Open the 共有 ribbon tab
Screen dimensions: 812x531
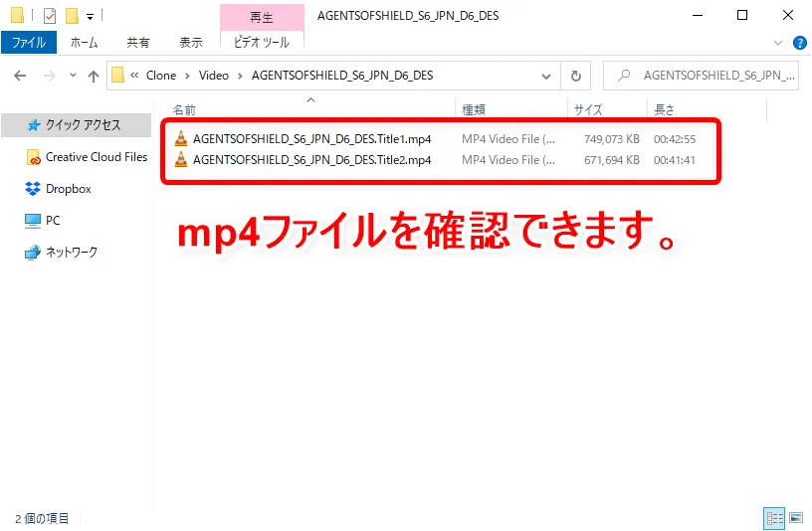[x=138, y=43]
